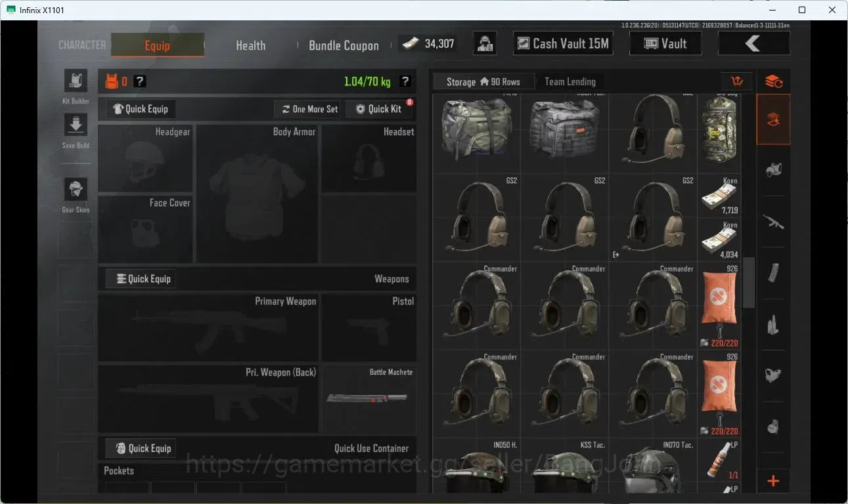Select the empty Primary Weapon slot

coord(208,327)
